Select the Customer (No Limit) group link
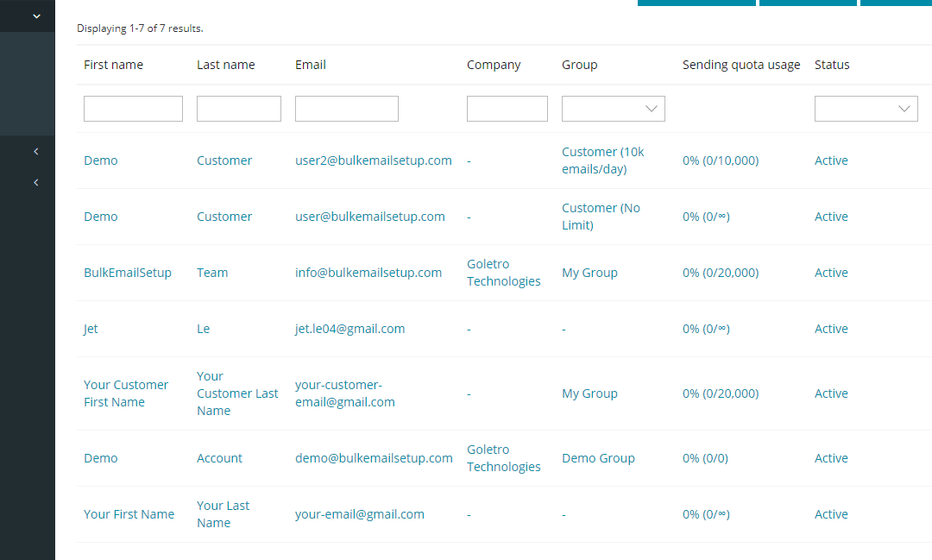This screenshot has height=560, width=932. [601, 217]
